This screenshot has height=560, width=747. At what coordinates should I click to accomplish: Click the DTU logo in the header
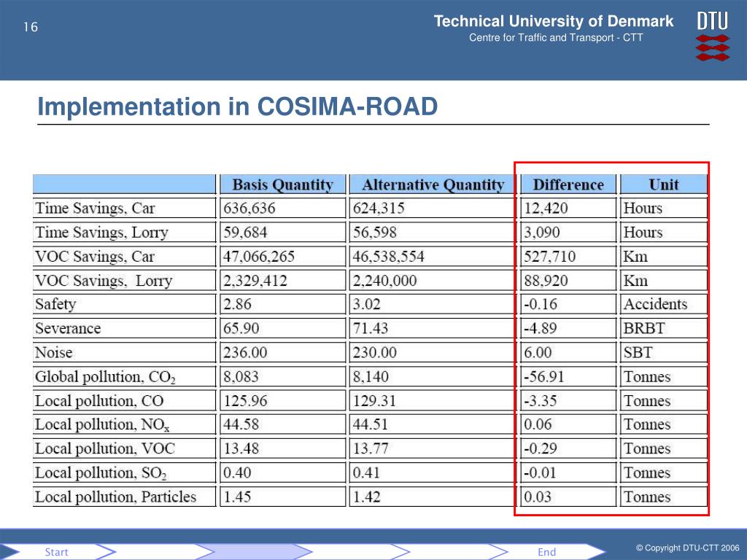point(712,36)
